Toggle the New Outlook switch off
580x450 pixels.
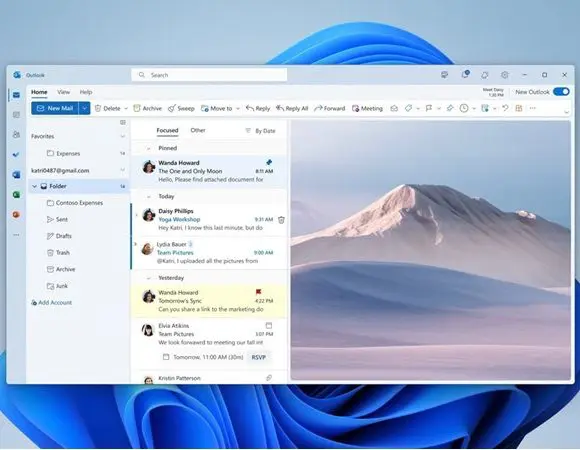tap(561, 92)
